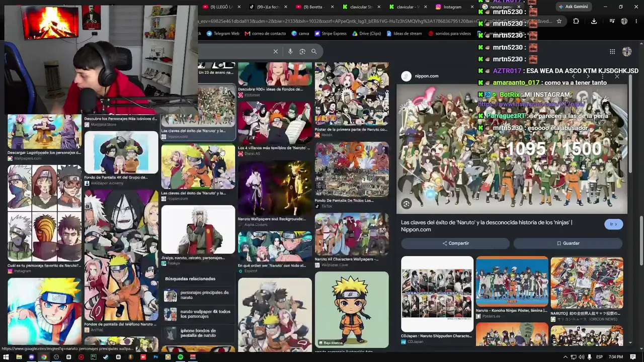Viewport: 644px width, 362px height.
Task: Open Chrome downloads
Action: [x=594, y=21]
